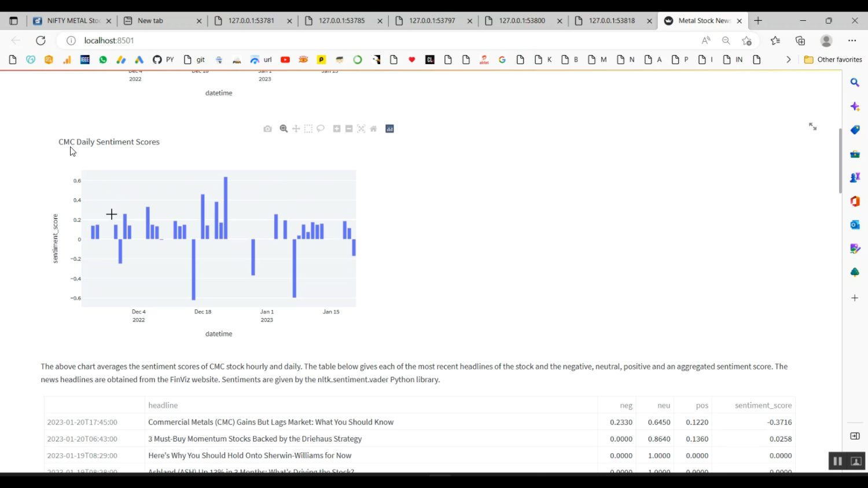Open the GitHub PY bookmark
Screen dimensions: 868x488
tap(163, 60)
